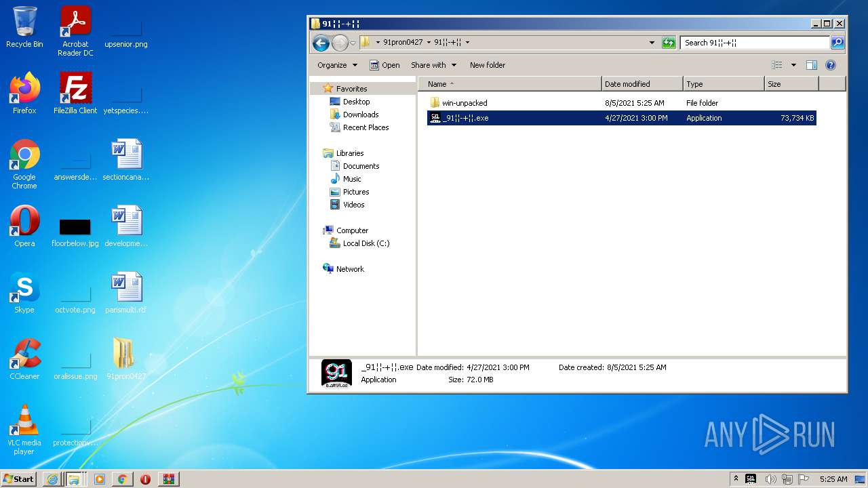Open Downloads in navigation pane
Viewport: 868px width, 488px height.
coord(354,115)
